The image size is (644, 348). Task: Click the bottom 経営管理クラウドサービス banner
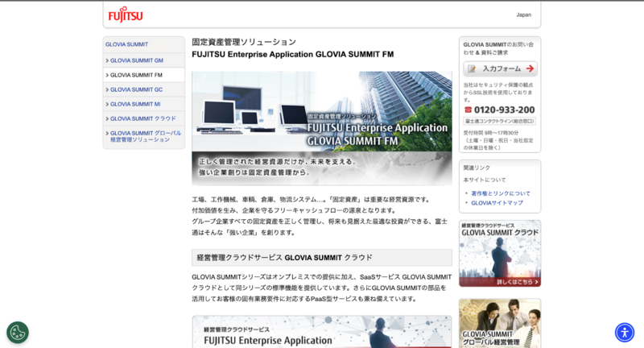[322, 332]
